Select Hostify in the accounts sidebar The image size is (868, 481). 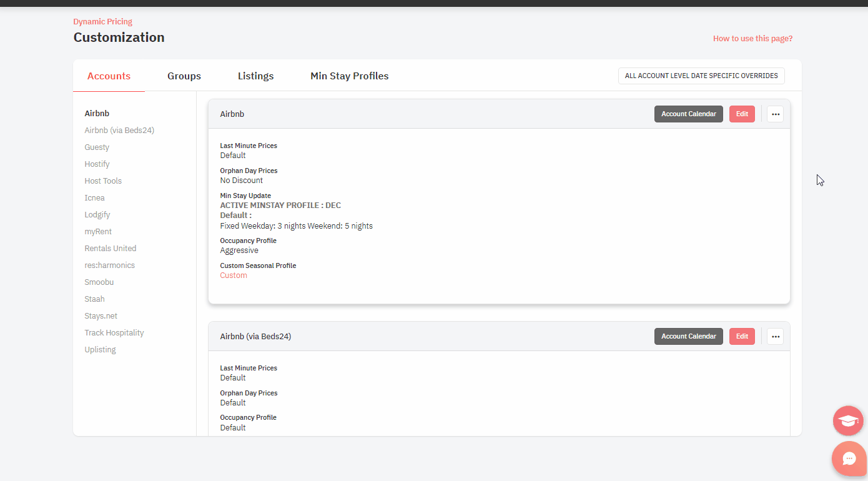[x=97, y=164]
